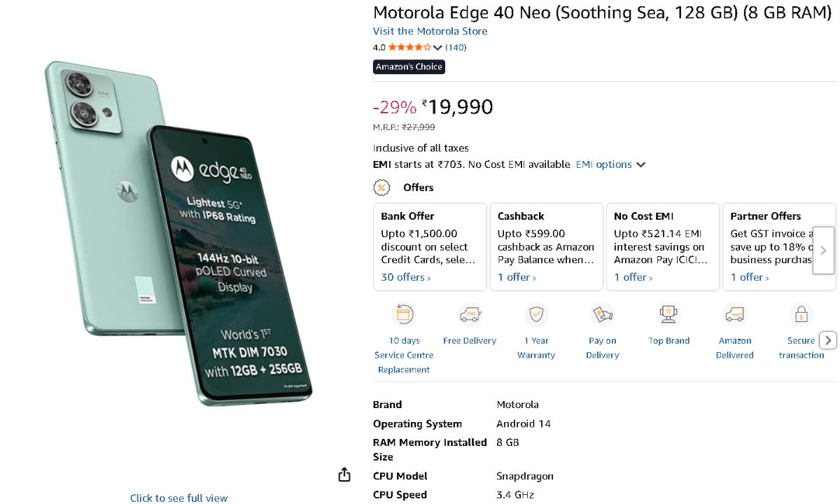Click the Pay on Delivery icon
This screenshot has height=504, width=840.
602,314
